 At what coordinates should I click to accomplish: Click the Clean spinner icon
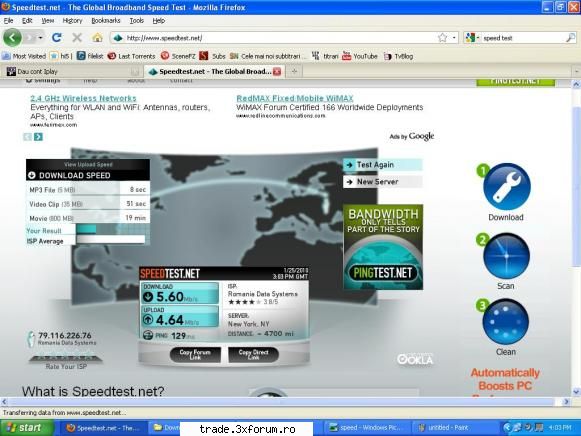(x=505, y=322)
